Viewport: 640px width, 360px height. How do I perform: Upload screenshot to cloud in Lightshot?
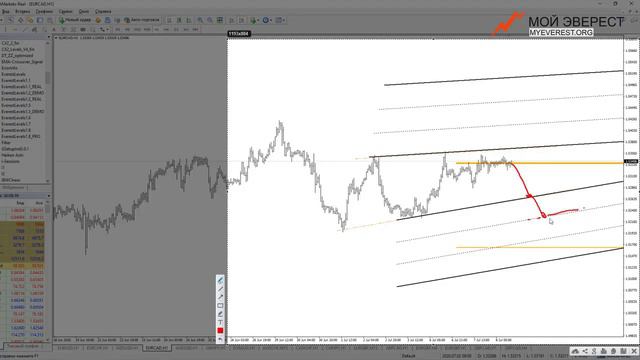pos(575,351)
